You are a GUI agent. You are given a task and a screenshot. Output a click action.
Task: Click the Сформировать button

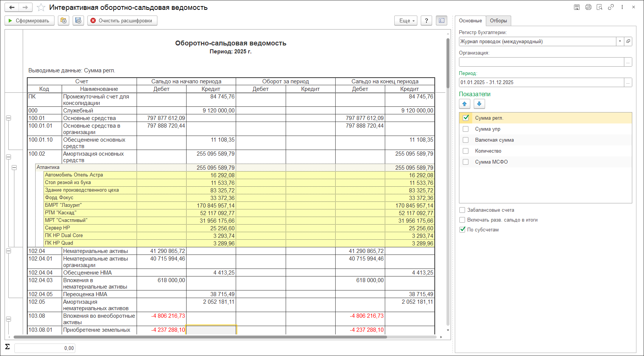[x=30, y=21]
